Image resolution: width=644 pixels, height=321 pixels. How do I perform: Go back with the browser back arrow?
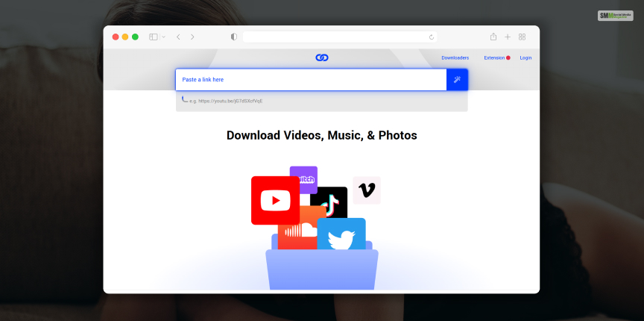178,37
